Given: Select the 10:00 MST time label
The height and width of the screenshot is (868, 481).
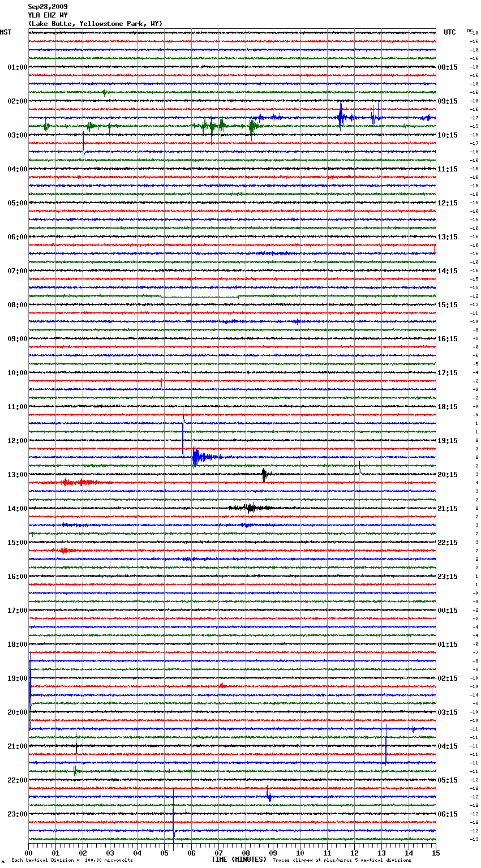Looking at the screenshot, I should 18,373.
